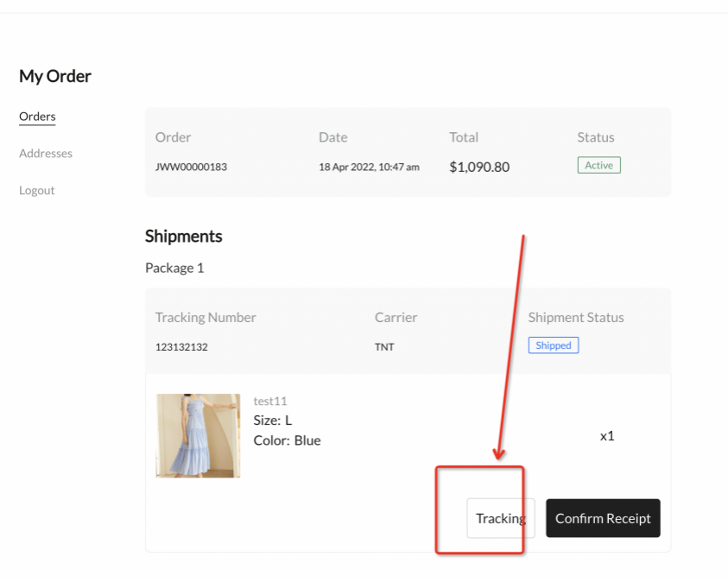Click the Color: Blue product attribute
Screen dimensions: 728x582
click(x=287, y=440)
